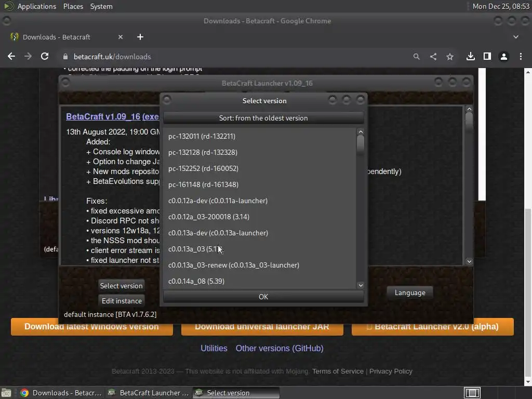Screen dimensions: 532x399
Task: Click Select version button in launcher
Action: [121, 286]
